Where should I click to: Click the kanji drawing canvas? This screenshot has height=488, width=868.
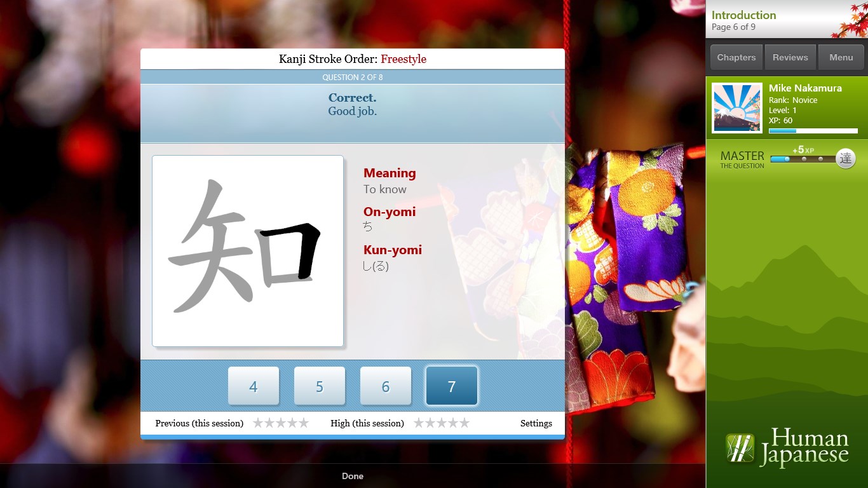[248, 251]
